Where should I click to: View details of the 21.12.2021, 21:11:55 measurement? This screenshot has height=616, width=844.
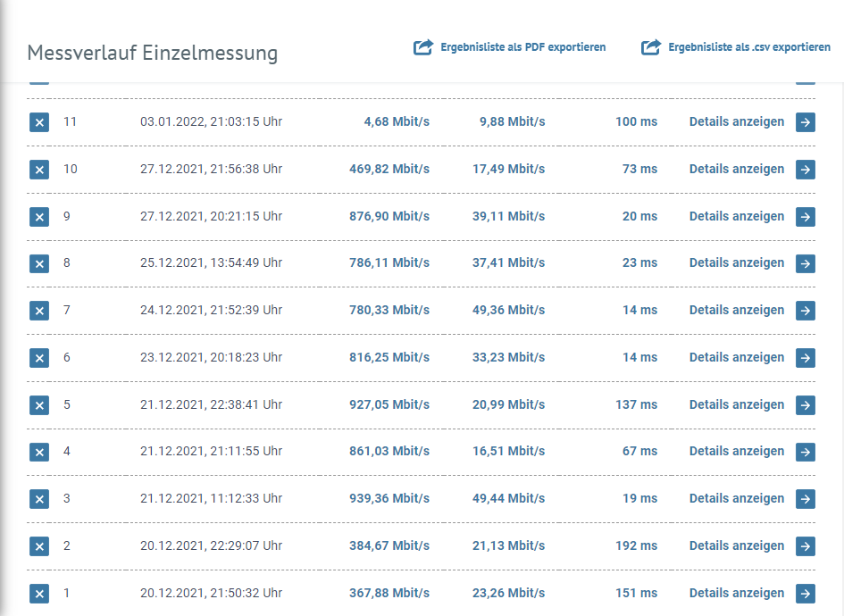(x=737, y=452)
